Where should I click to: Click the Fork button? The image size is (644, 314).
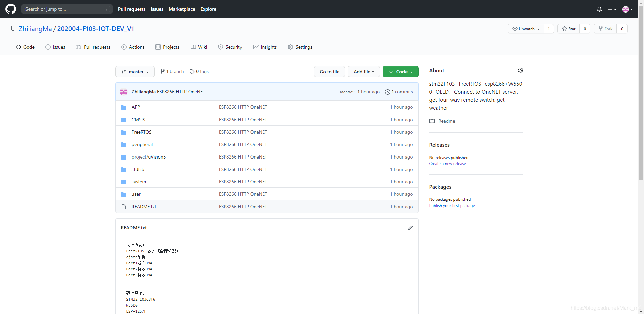click(605, 29)
